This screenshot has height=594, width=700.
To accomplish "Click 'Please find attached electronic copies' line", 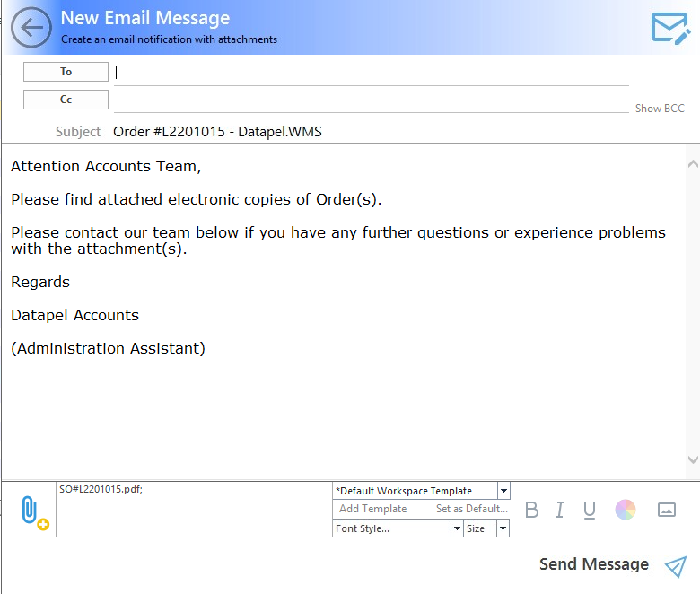I will [x=197, y=199].
